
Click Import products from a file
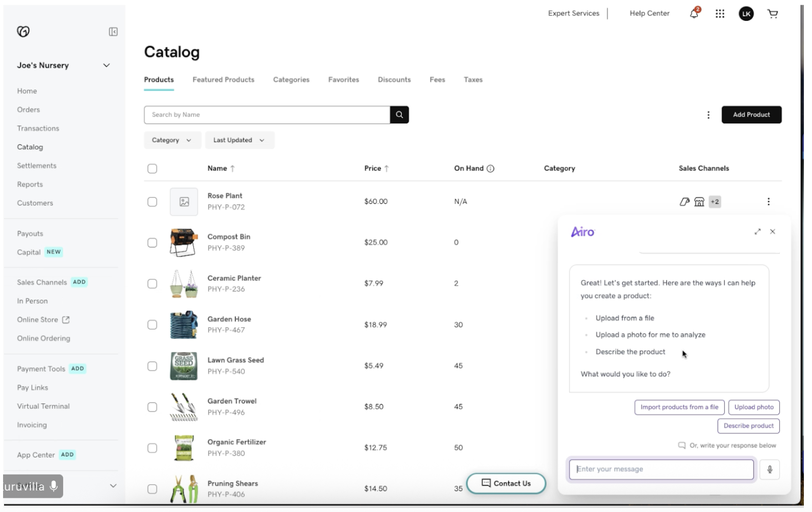pyautogui.click(x=679, y=407)
